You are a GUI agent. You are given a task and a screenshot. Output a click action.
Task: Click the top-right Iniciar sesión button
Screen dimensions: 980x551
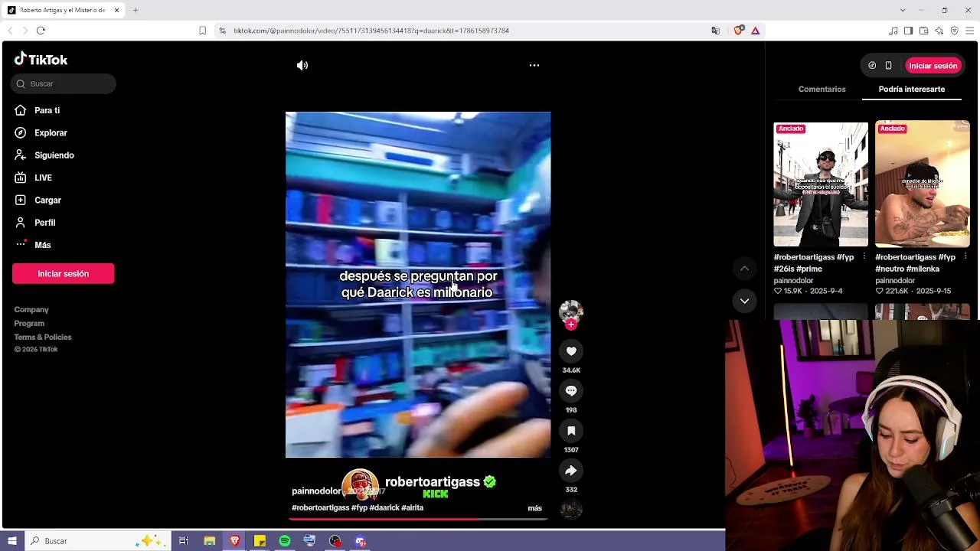point(933,66)
